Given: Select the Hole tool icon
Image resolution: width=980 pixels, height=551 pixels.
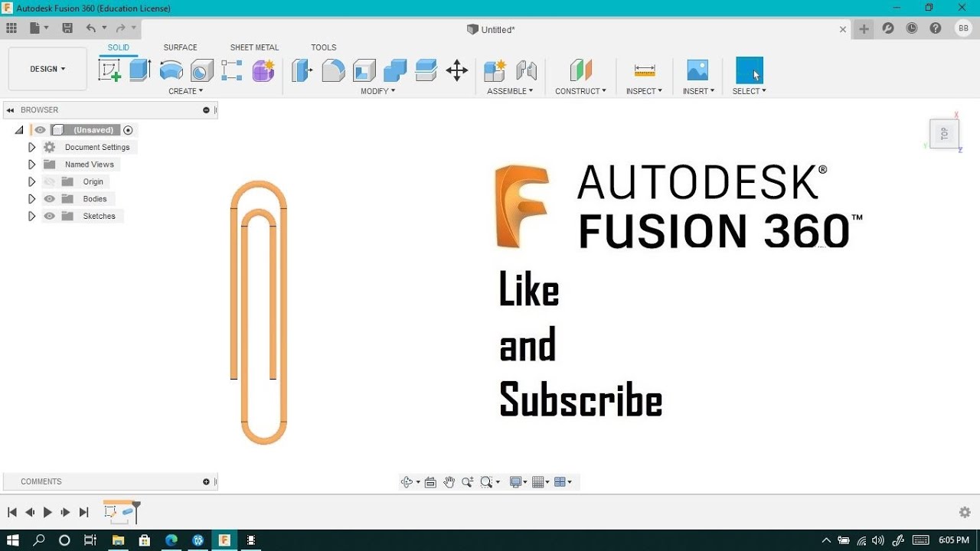Looking at the screenshot, I should tap(202, 70).
